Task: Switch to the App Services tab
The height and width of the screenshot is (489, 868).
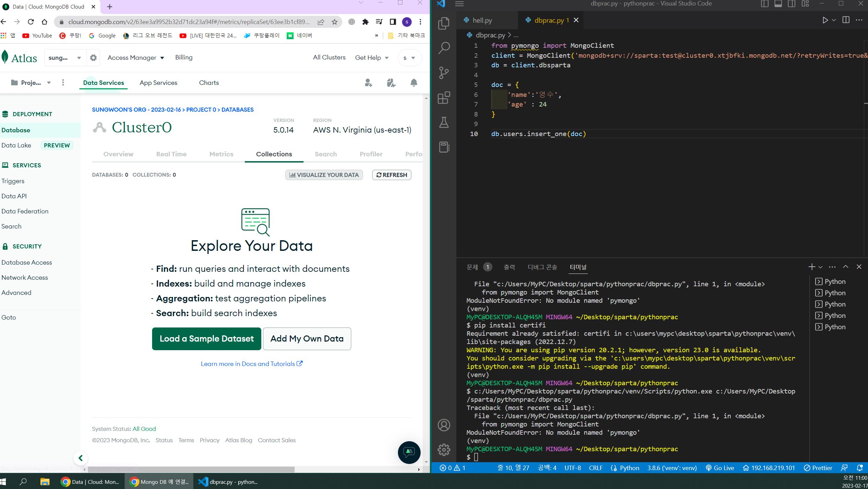Action: tap(159, 83)
